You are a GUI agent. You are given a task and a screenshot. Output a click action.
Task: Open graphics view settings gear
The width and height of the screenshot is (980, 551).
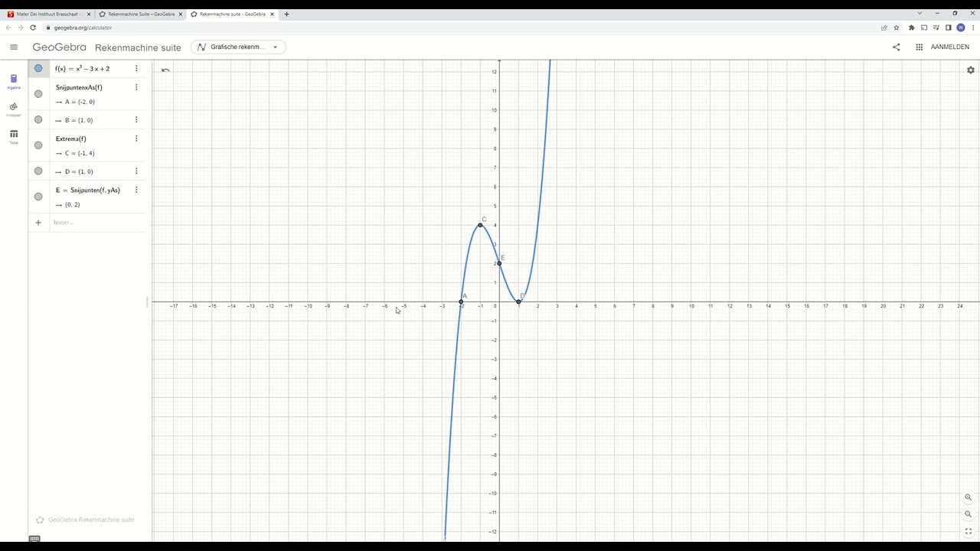pos(970,70)
